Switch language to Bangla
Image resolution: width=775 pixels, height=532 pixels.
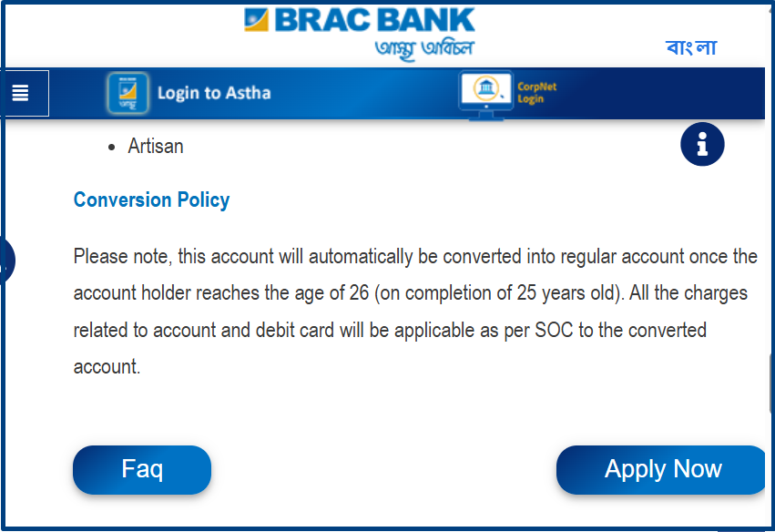pos(690,48)
